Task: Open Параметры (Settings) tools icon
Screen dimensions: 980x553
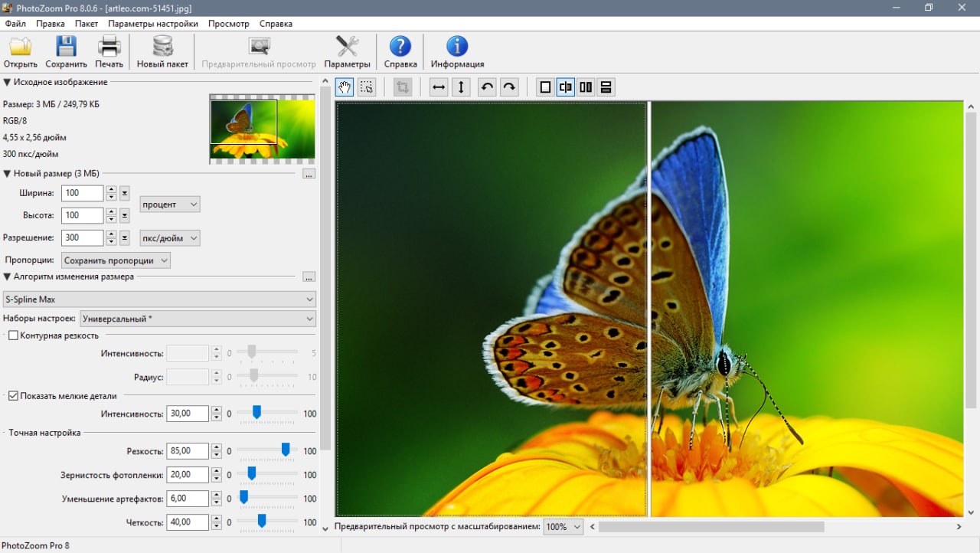Action: [x=347, y=51]
